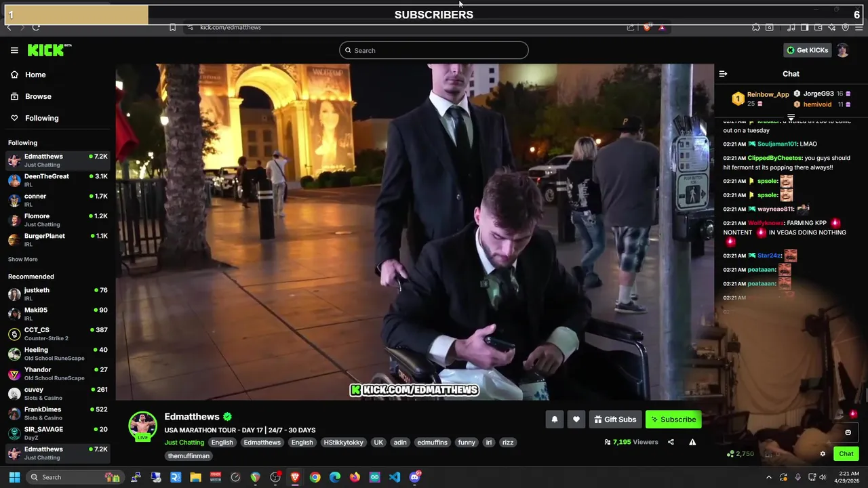Open the hamburger sidebar menu

point(14,50)
